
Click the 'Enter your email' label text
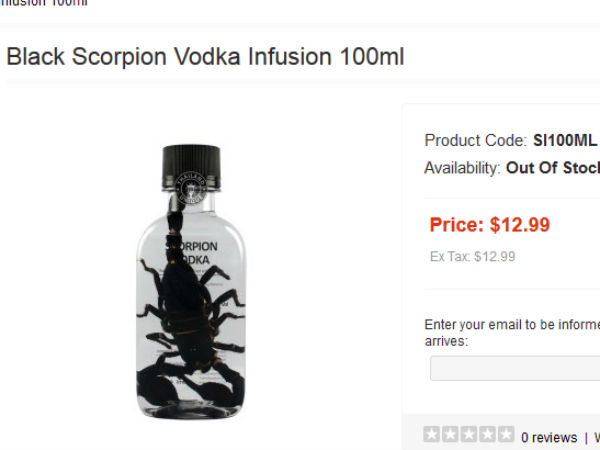(x=511, y=324)
